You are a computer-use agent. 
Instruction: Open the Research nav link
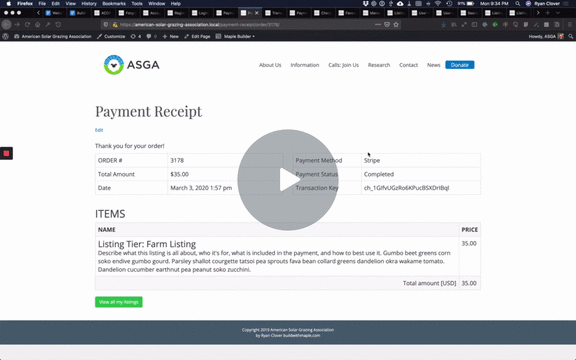coord(379,65)
